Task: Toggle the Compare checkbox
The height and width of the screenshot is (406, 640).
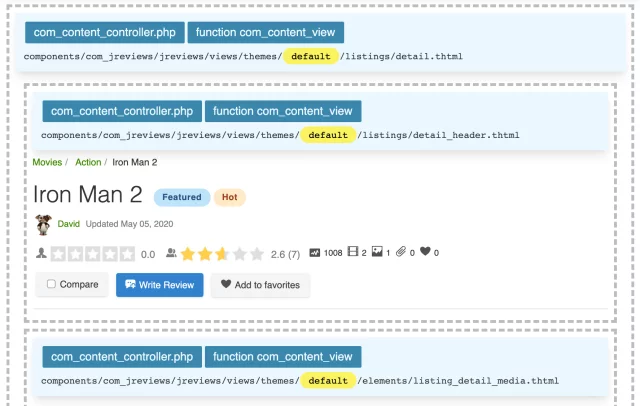Action: pyautogui.click(x=52, y=285)
